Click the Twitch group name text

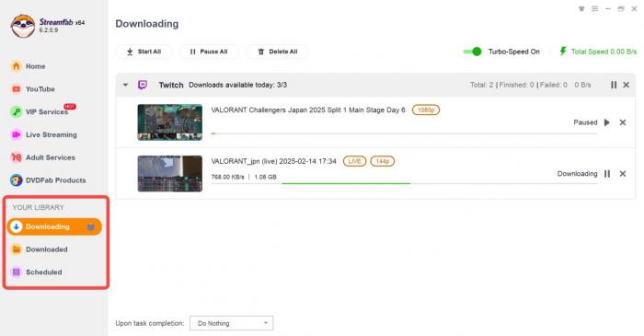(x=171, y=85)
